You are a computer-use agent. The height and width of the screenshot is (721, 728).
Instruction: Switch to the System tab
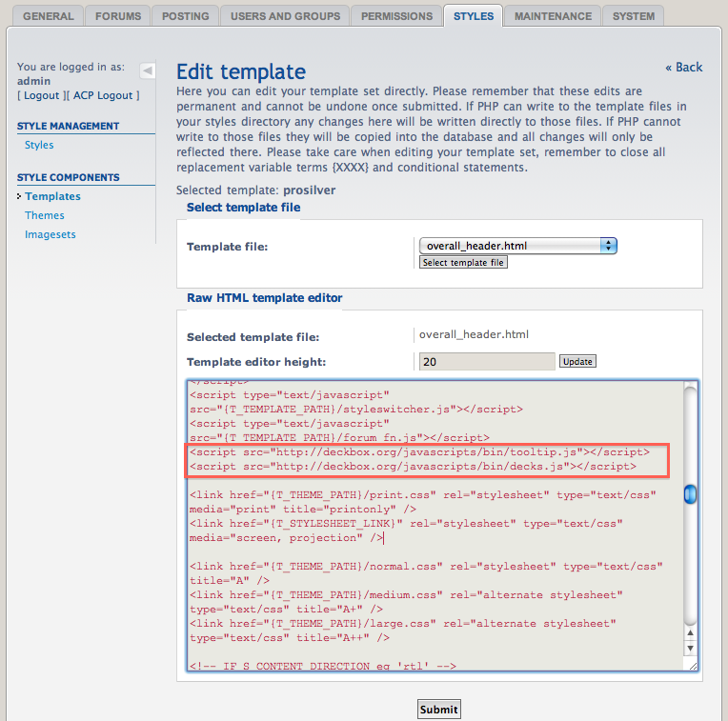[634, 16]
